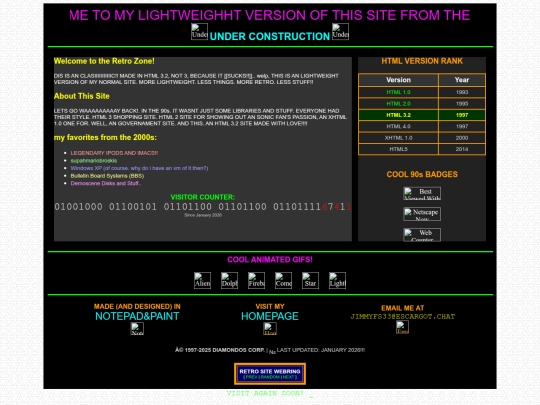Select the HTML 1.0 table cell

point(398,92)
